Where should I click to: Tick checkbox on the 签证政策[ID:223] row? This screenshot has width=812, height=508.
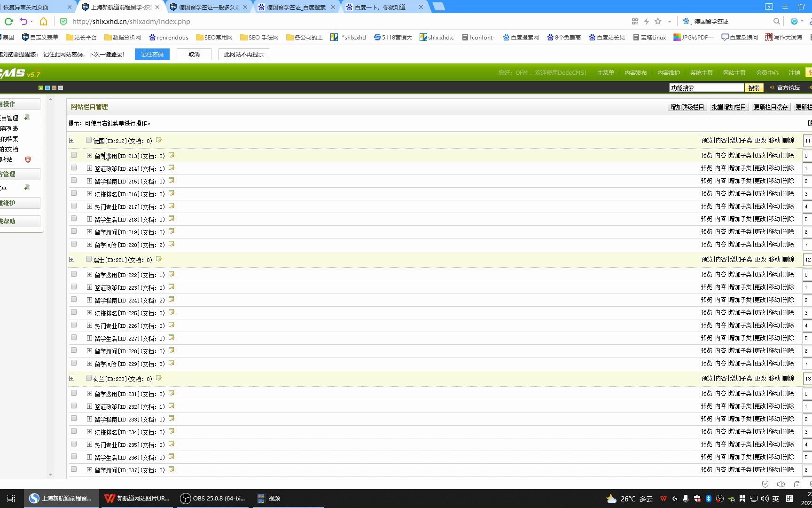74,286
